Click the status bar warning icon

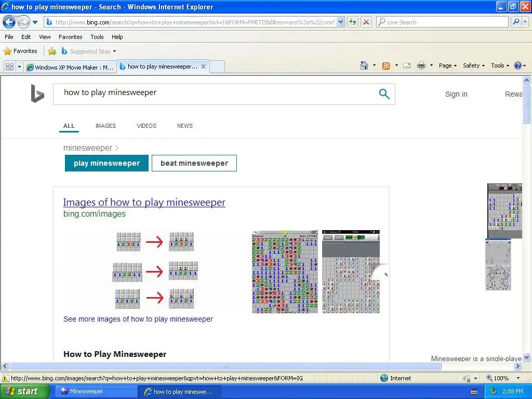click(5, 378)
